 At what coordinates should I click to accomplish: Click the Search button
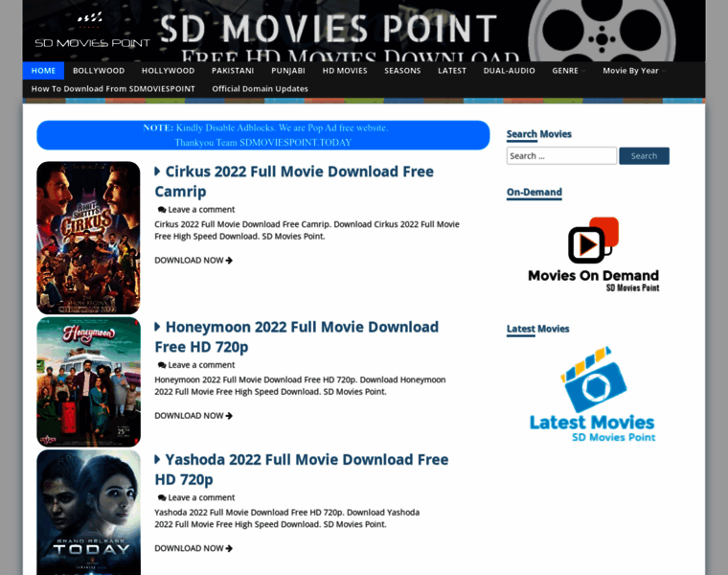point(644,156)
